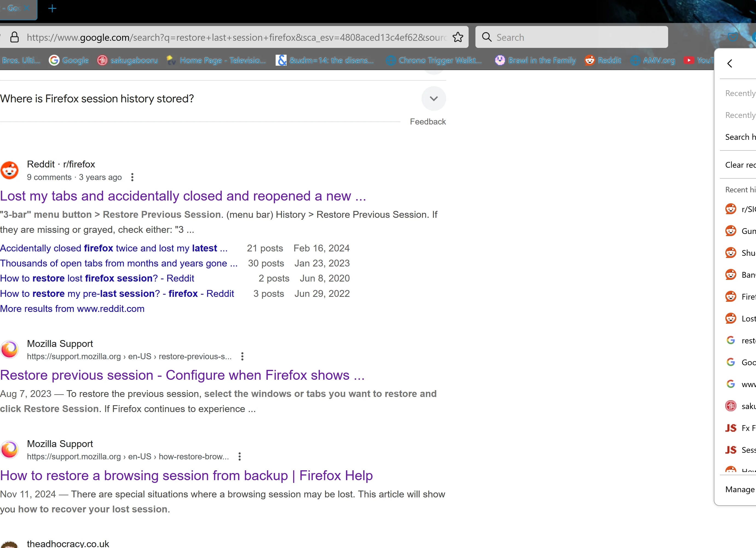
Task: Go back in history panel menu
Action: click(730, 63)
